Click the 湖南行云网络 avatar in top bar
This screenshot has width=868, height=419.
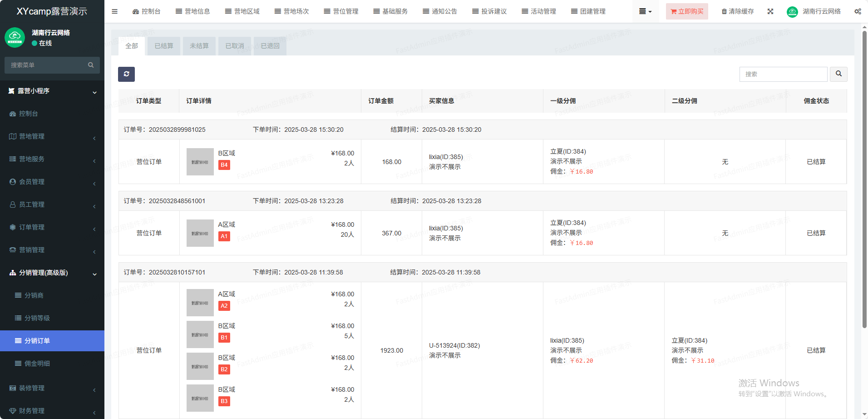click(x=792, y=12)
